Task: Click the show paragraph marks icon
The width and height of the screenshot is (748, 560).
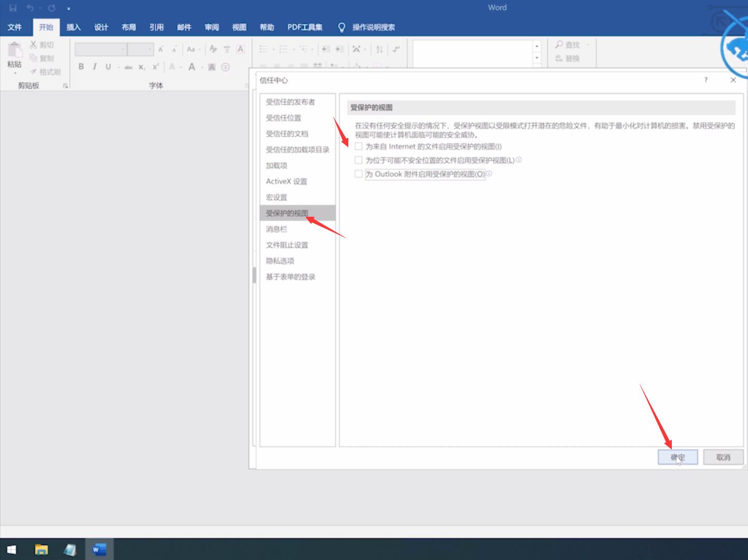Action: 396,49
